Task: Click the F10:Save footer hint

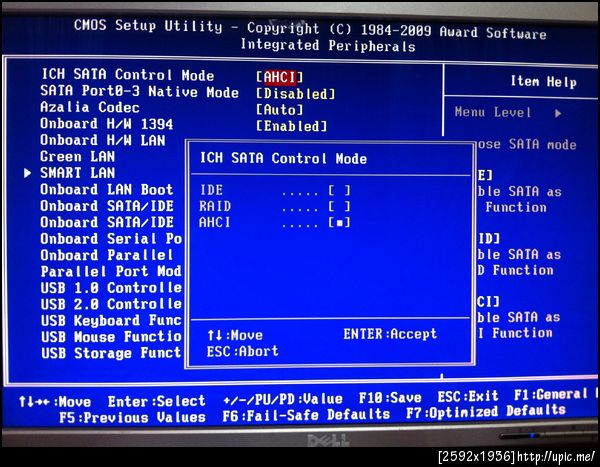Action: pos(390,398)
